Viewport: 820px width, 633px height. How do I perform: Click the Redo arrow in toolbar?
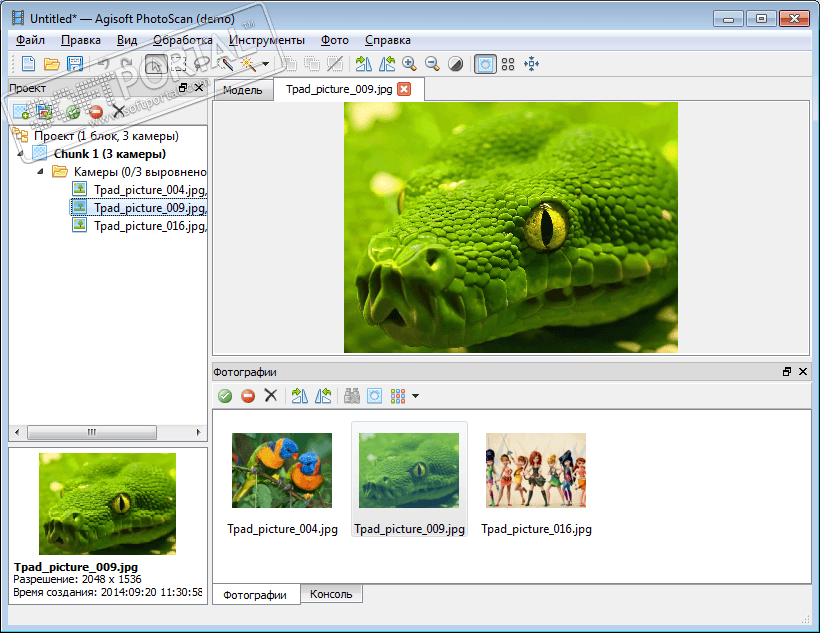[127, 64]
